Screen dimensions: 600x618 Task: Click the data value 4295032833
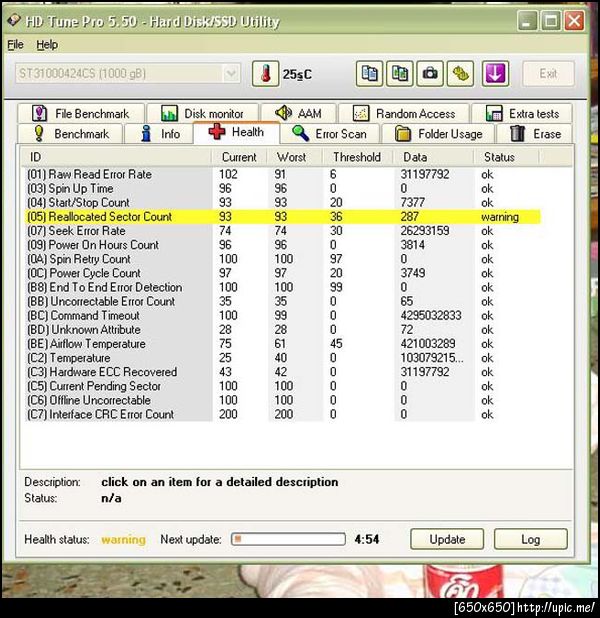(430, 316)
